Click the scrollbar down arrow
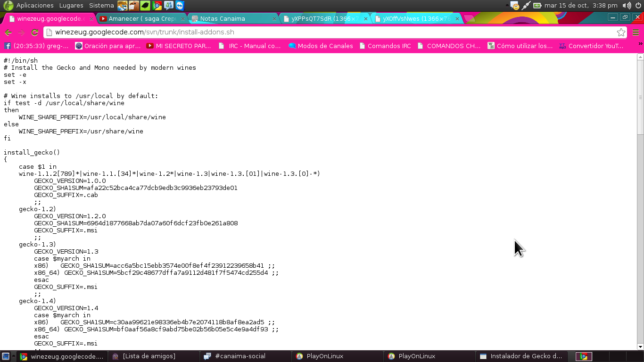The width and height of the screenshot is (644, 362). click(x=640, y=347)
